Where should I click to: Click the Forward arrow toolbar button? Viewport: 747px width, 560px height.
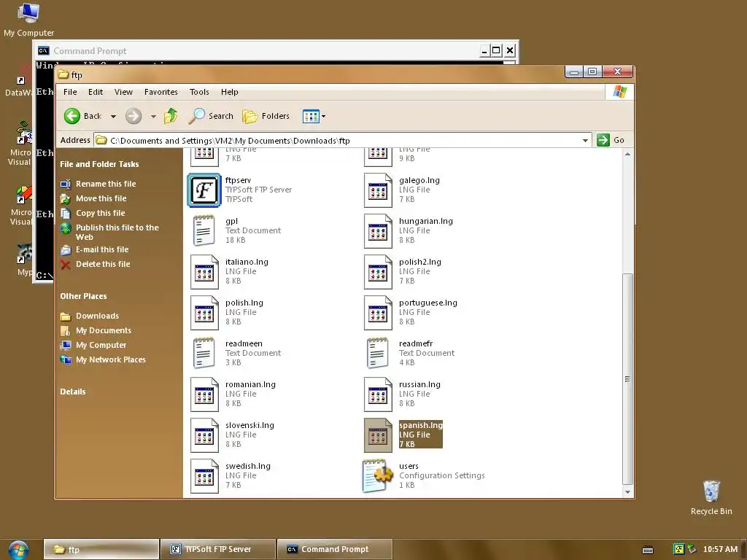(x=133, y=116)
